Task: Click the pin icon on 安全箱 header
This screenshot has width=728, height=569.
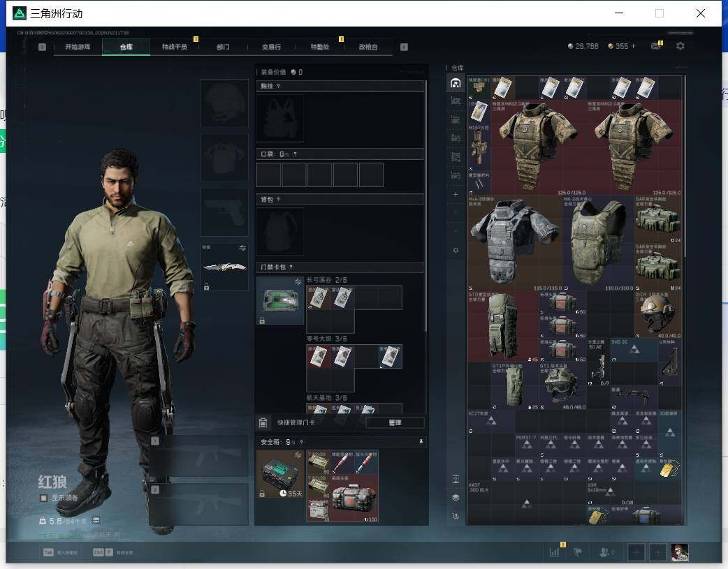Action: [x=421, y=442]
